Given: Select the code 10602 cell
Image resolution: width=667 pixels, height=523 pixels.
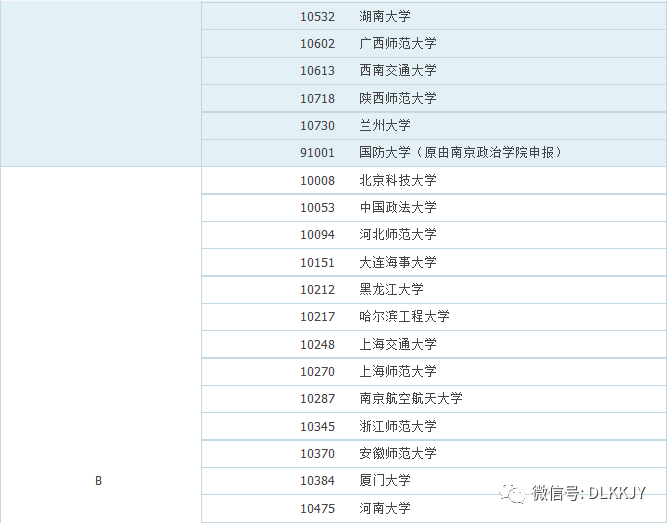Looking at the screenshot, I should tap(318, 44).
